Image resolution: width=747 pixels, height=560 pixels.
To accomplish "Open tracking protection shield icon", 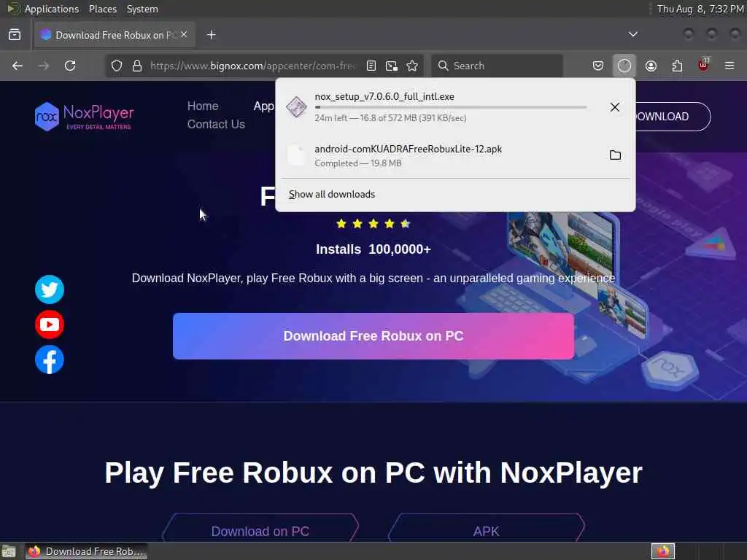I will point(117,66).
